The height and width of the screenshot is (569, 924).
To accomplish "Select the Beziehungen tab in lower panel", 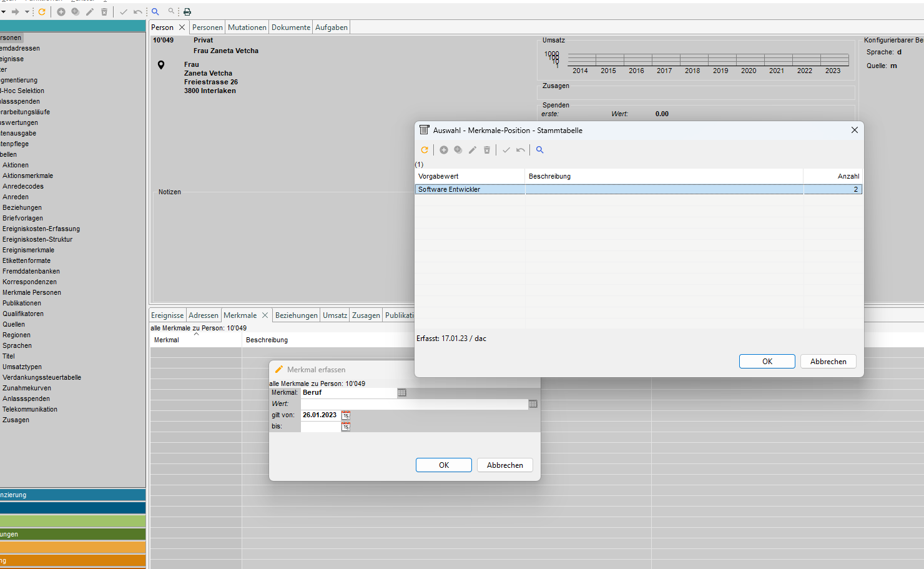I will click(x=296, y=315).
